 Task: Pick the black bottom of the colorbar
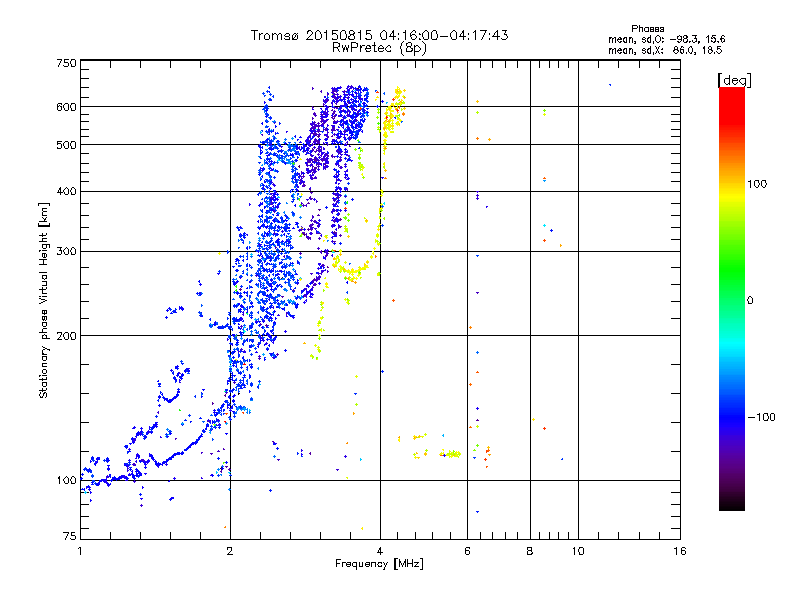click(732, 503)
